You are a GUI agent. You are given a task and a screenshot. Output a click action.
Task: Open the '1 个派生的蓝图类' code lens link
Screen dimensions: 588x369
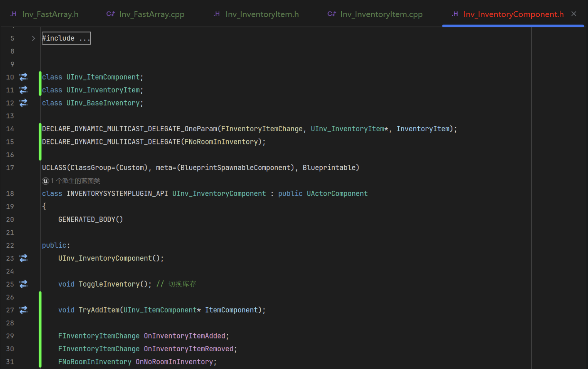click(75, 181)
